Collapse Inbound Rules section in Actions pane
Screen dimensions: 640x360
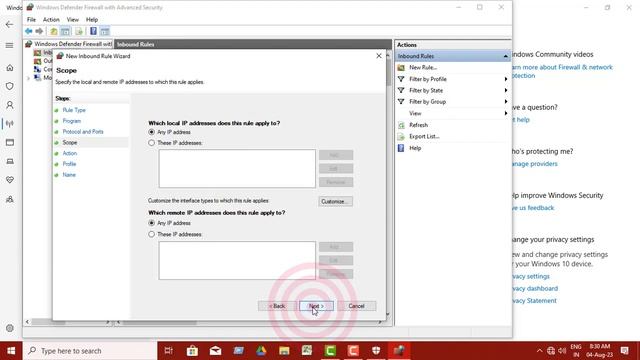click(505, 56)
